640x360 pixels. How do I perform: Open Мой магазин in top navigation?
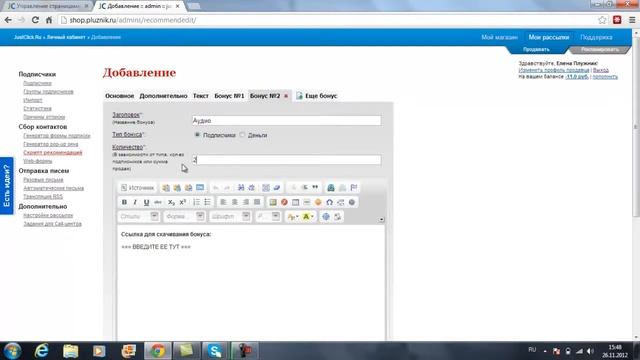coord(499,37)
